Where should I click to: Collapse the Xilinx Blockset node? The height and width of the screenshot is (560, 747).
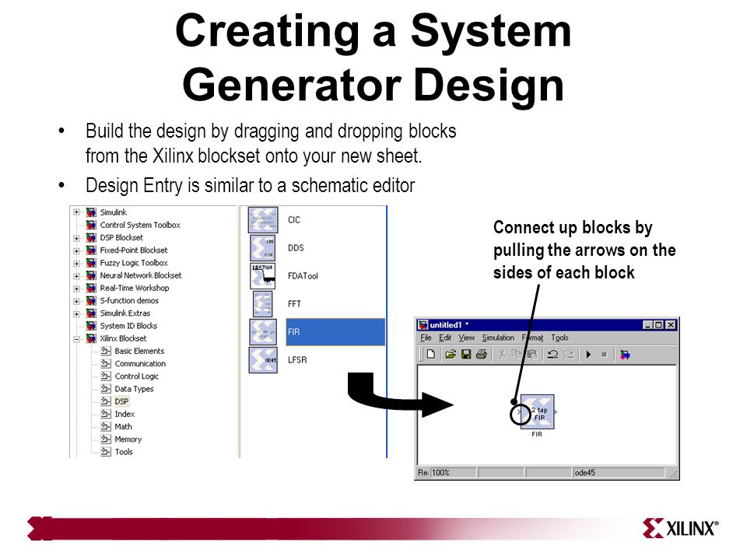[76, 339]
